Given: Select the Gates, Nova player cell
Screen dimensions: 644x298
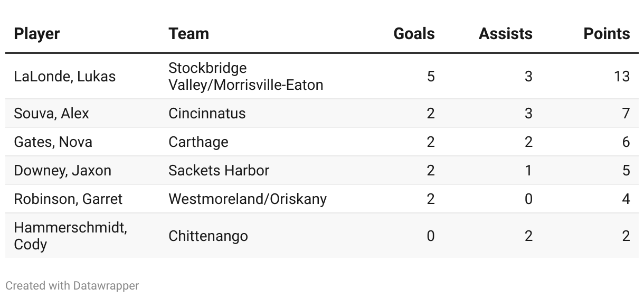Looking at the screenshot, I should click(x=53, y=142).
